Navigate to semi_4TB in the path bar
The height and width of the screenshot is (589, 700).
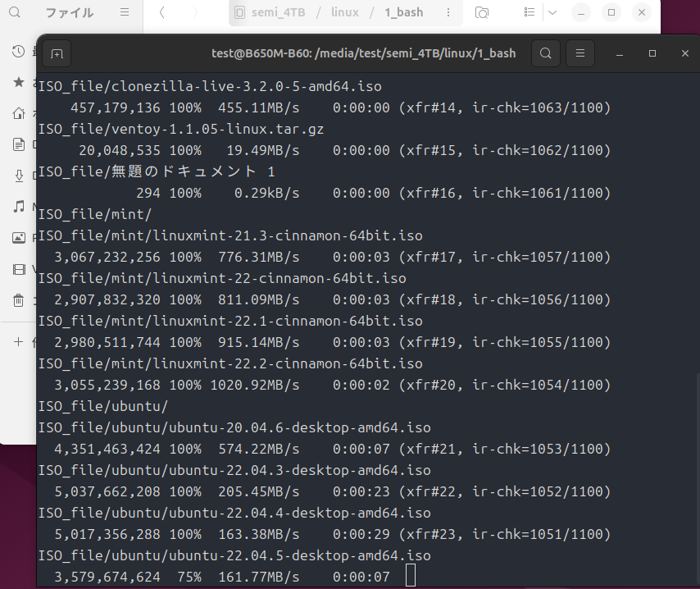pyautogui.click(x=275, y=13)
